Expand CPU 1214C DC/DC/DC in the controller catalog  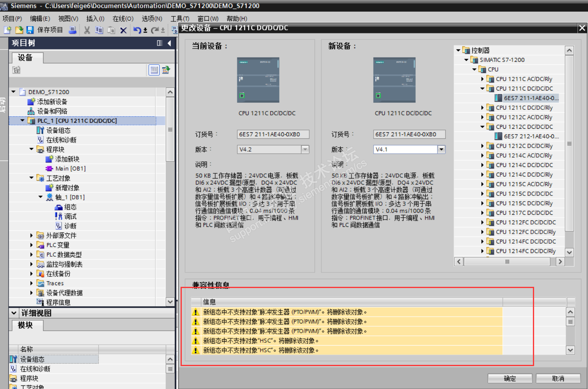[x=482, y=165]
